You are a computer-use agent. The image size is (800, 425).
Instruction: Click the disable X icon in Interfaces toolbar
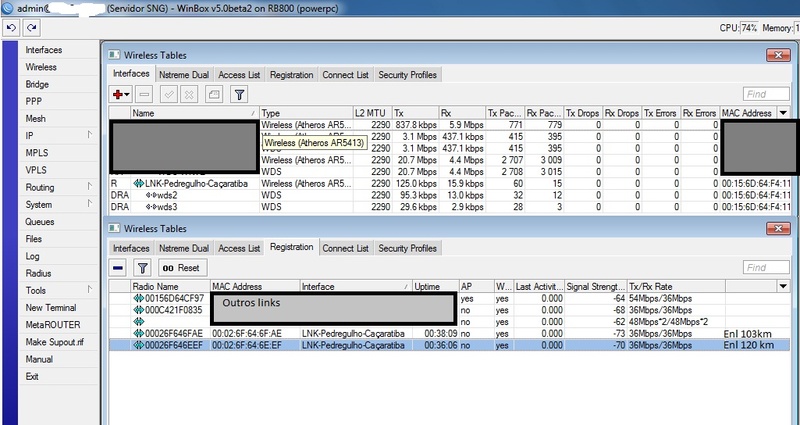189,94
